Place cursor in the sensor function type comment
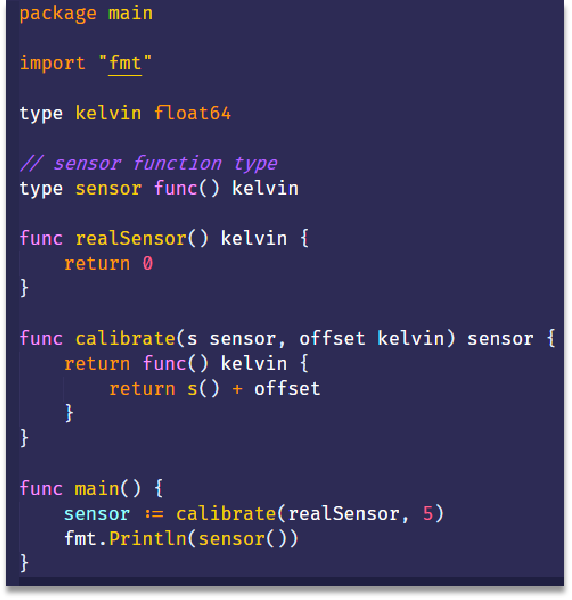 [x=149, y=164]
